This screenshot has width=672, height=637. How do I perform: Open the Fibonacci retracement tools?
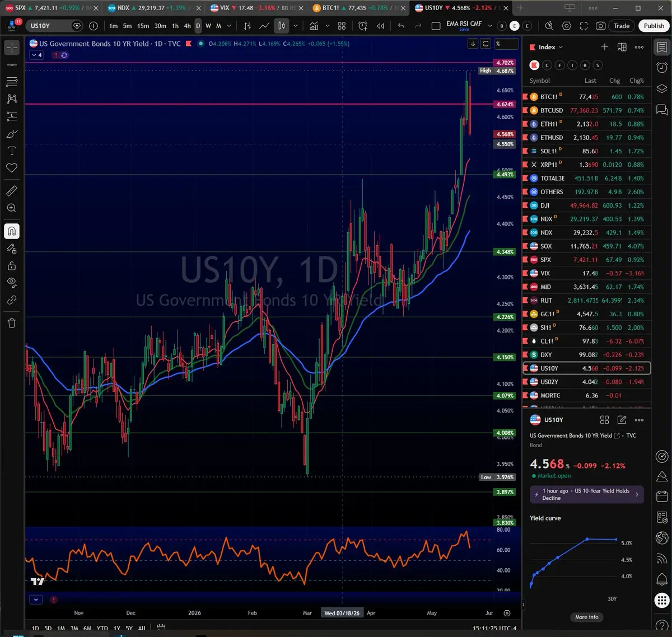point(12,82)
